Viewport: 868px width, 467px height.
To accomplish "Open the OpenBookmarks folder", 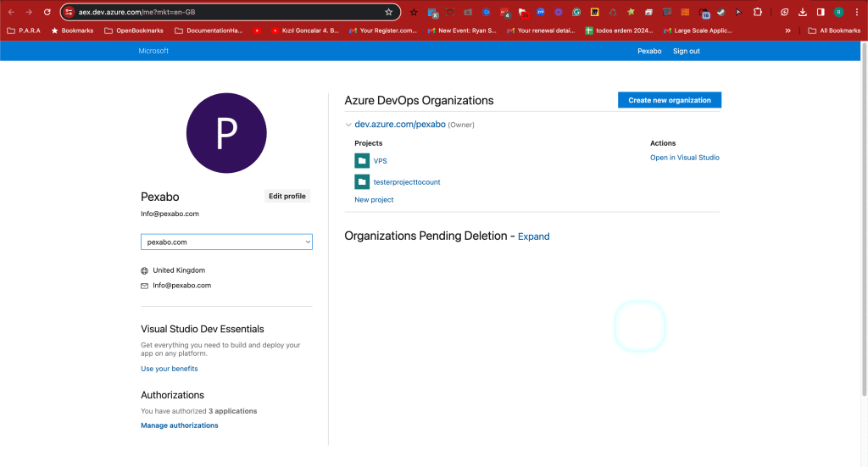I will click(x=134, y=31).
